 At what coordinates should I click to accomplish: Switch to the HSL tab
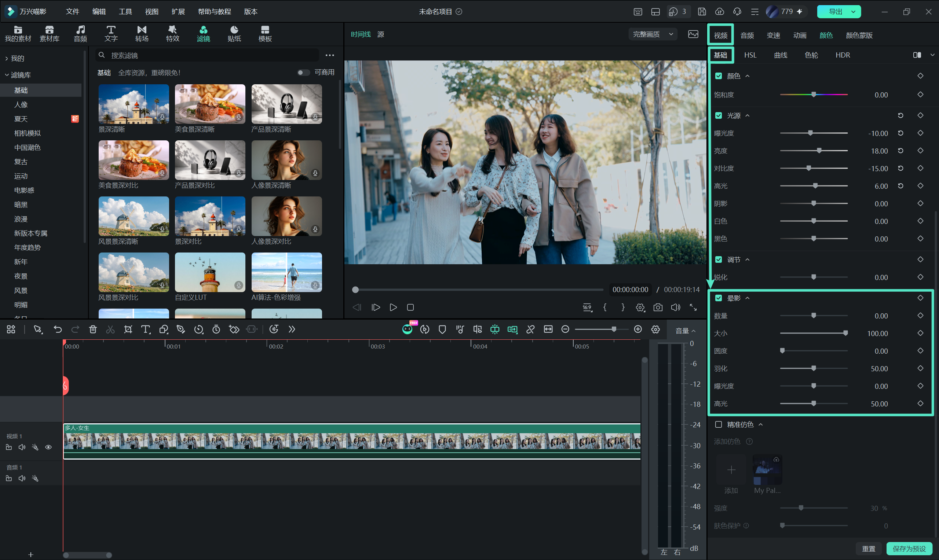pos(750,55)
